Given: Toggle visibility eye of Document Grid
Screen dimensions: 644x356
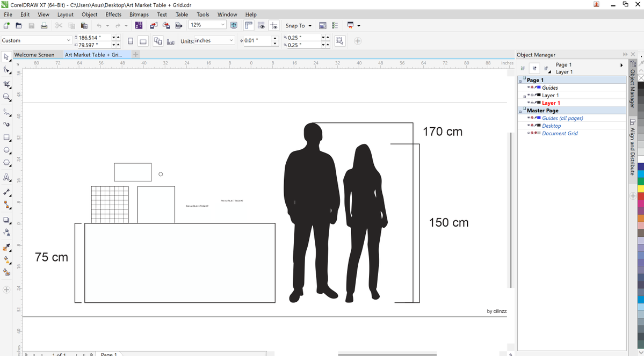Looking at the screenshot, I should [x=529, y=133].
